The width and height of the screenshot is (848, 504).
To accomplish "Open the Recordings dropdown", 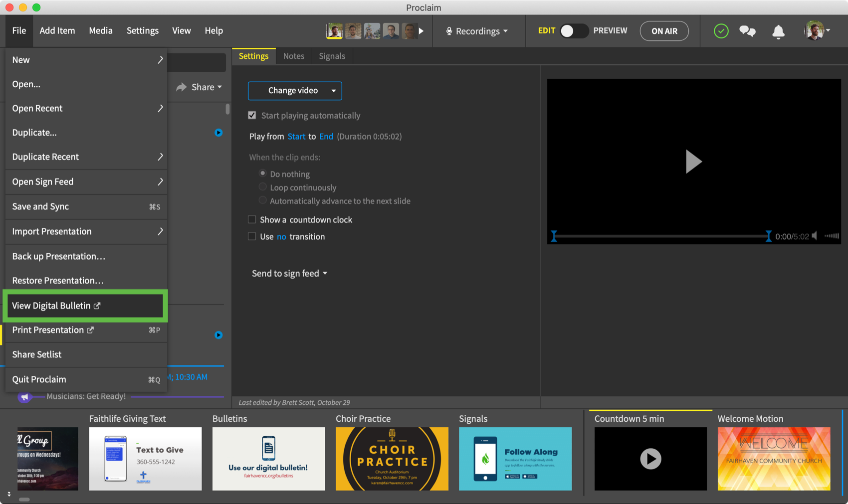I will [x=477, y=31].
